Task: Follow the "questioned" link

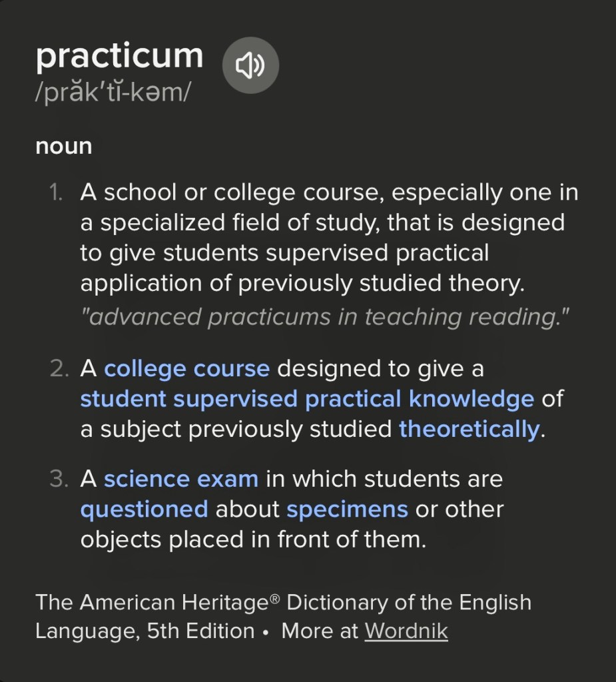Action: point(145,510)
